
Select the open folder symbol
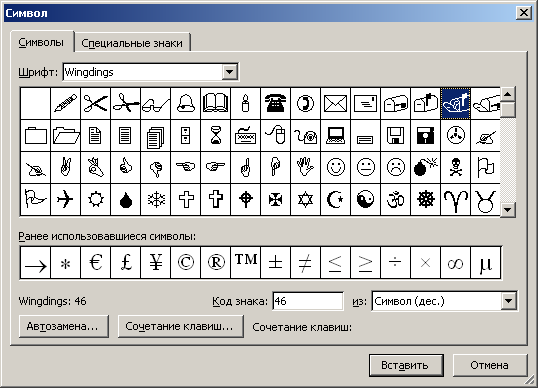tap(66, 136)
